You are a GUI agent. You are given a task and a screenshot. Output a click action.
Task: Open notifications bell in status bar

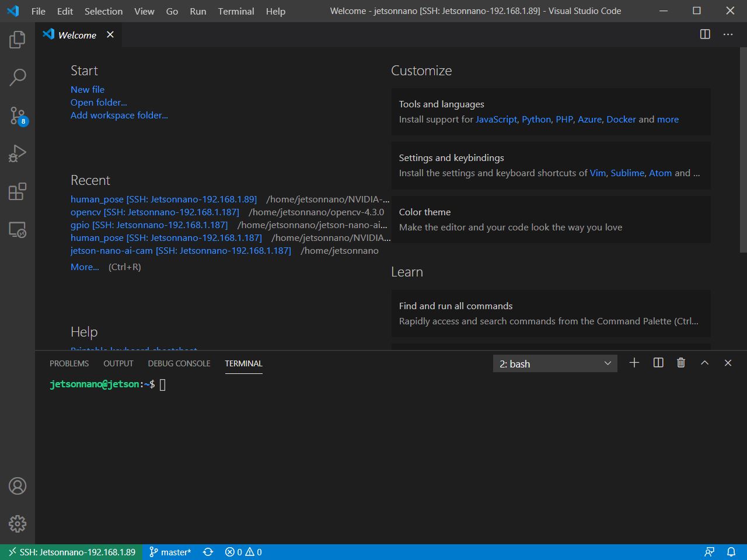[731, 552]
